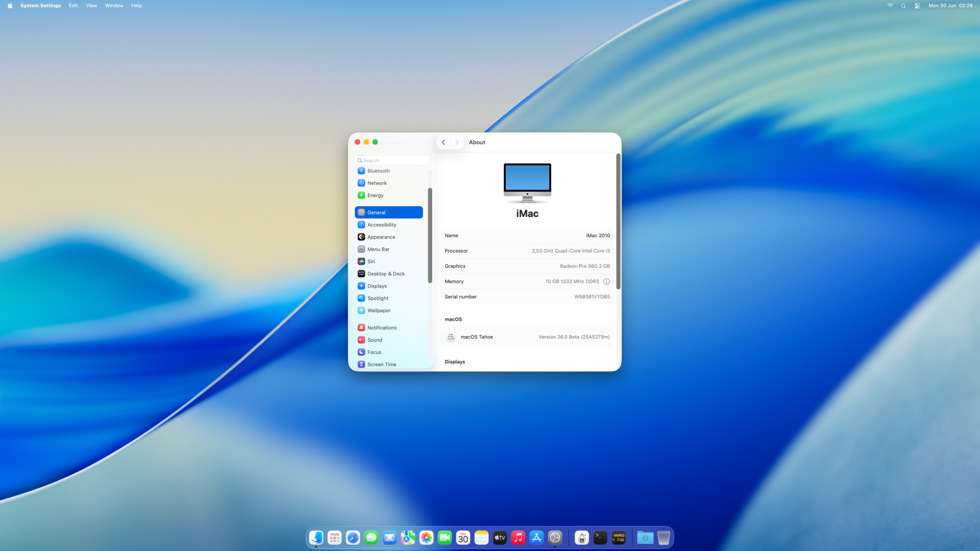Select Appearance in sidebar

pyautogui.click(x=381, y=237)
